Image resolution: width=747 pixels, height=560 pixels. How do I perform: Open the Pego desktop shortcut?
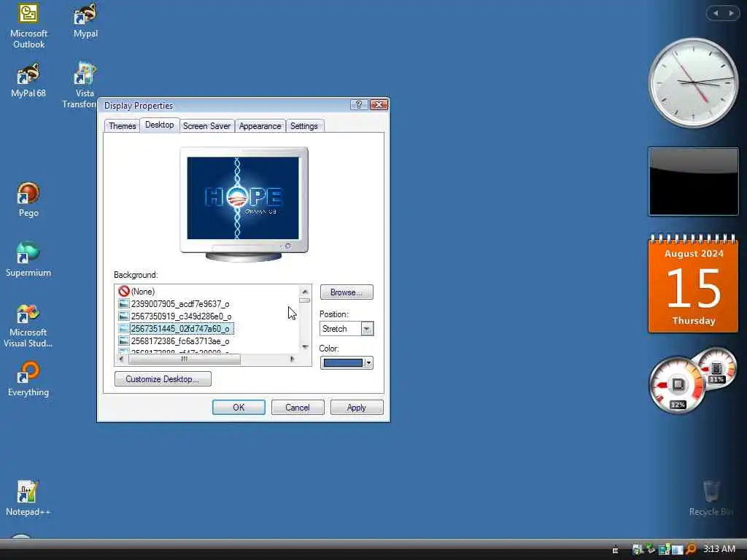[28, 200]
